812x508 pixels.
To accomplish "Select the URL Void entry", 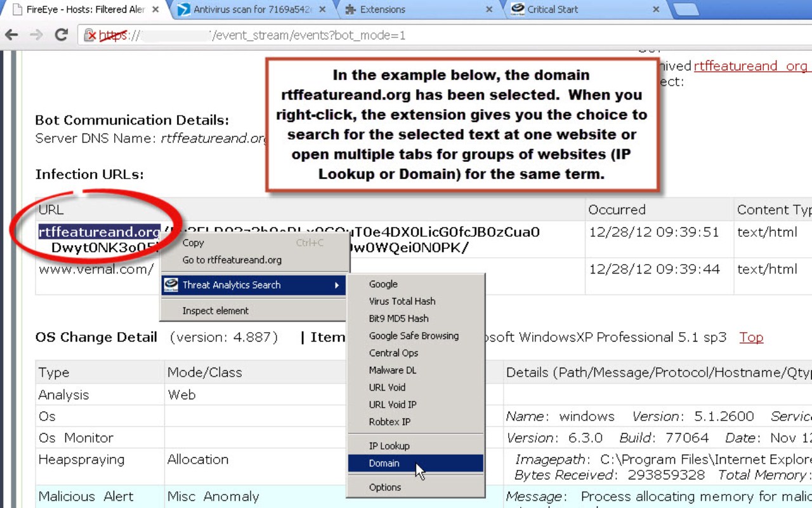I will pyautogui.click(x=416, y=387).
